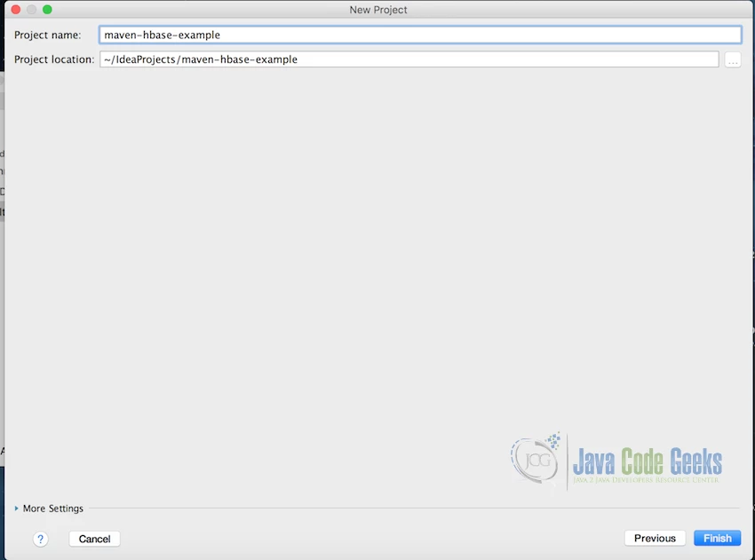Open the help question mark button
Viewport: 755px width, 560px height.
(x=41, y=539)
